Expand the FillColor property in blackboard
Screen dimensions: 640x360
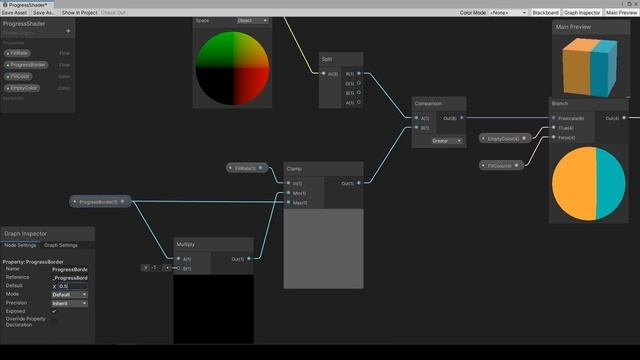8,76
